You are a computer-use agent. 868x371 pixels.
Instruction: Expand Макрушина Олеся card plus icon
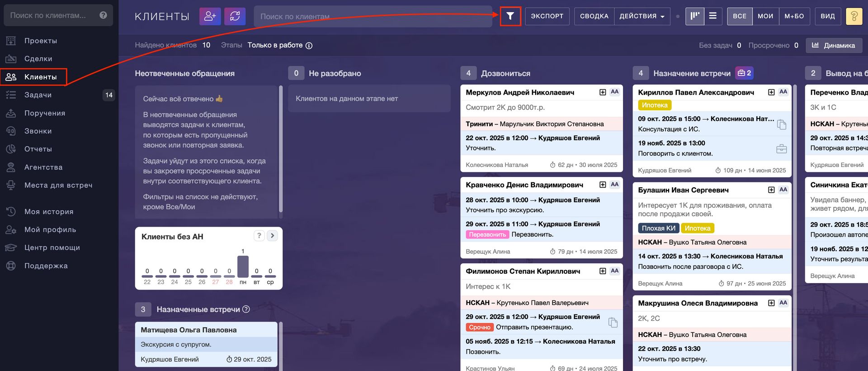(x=771, y=303)
